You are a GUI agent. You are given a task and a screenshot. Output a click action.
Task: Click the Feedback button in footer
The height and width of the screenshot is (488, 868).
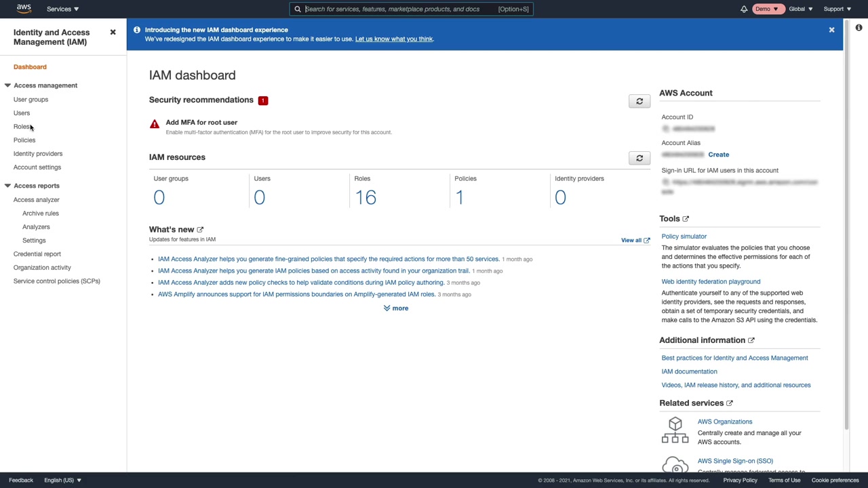[x=21, y=480]
